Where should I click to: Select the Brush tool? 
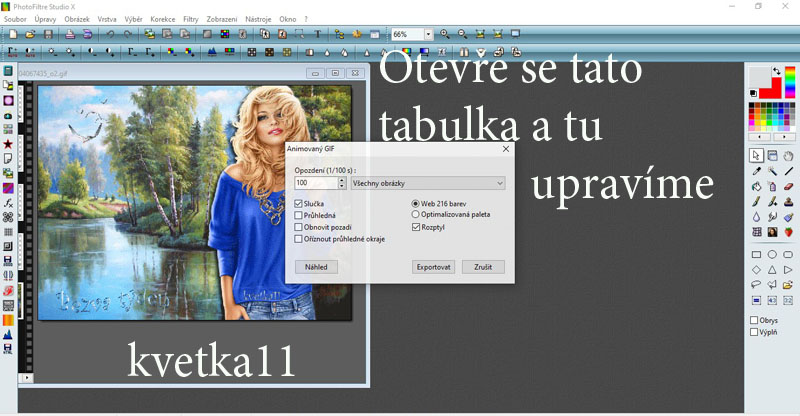[x=756, y=202]
